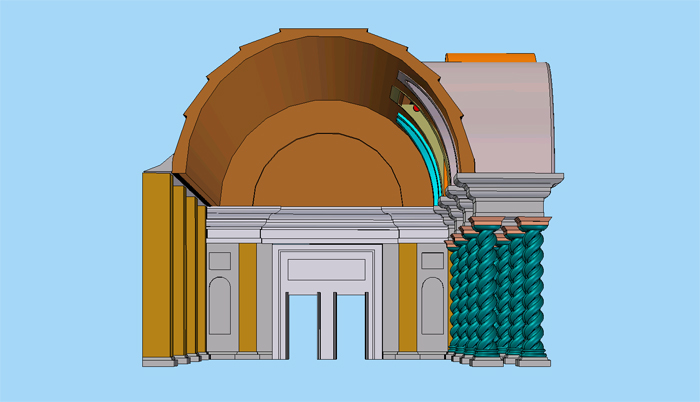Pick the arched niche left of the doorway
Viewport: 700px width, 402px height.
tap(220, 306)
